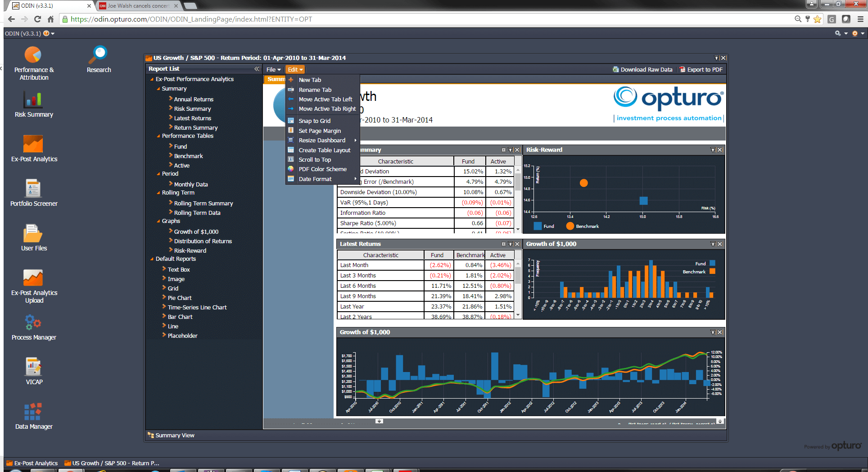The height and width of the screenshot is (472, 868).
Task: Click Export to PDF button
Action: click(x=701, y=69)
